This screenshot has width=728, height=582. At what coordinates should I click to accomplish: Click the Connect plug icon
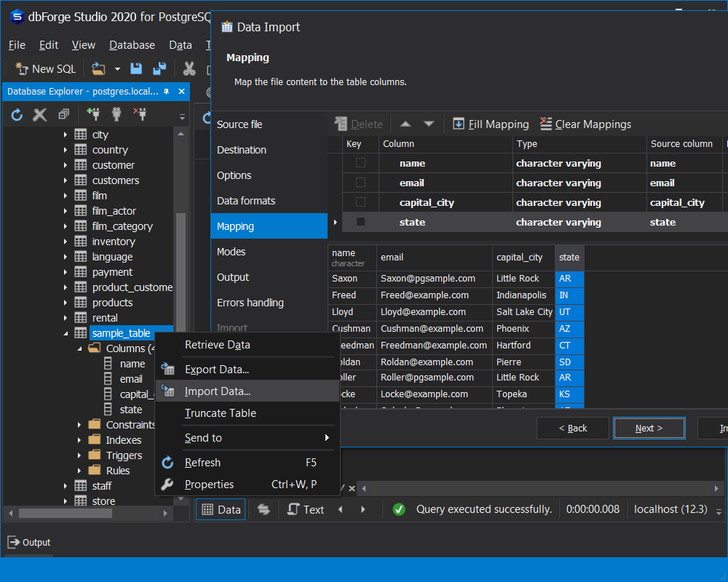116,113
